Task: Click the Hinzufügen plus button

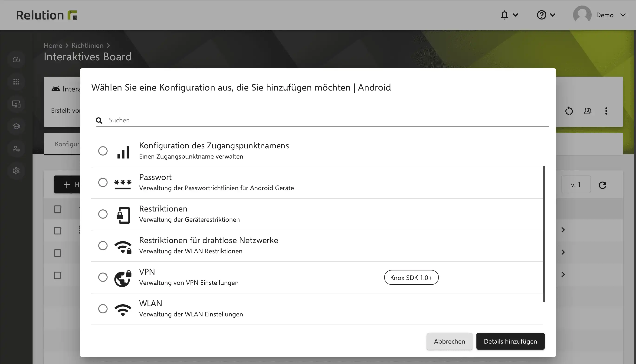Action: click(67, 185)
